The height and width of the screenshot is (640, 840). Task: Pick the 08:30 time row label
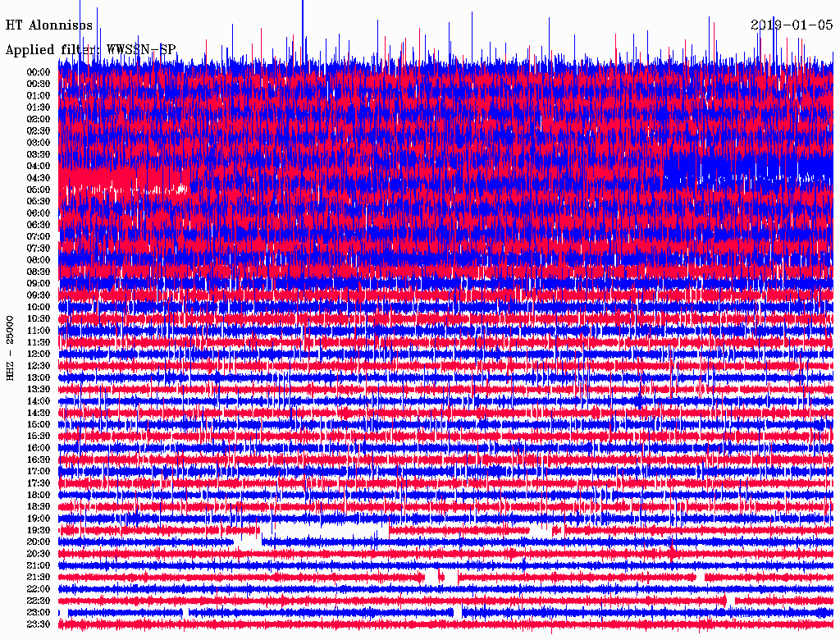tap(39, 272)
